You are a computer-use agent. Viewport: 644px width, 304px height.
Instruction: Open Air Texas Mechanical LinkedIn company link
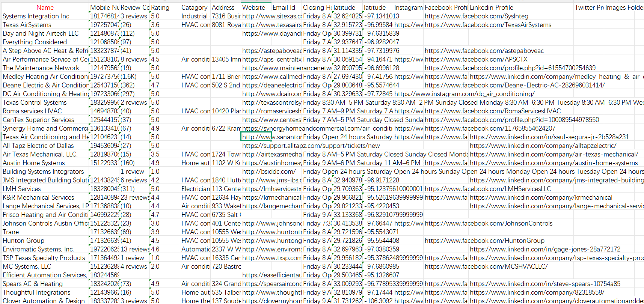(554, 154)
